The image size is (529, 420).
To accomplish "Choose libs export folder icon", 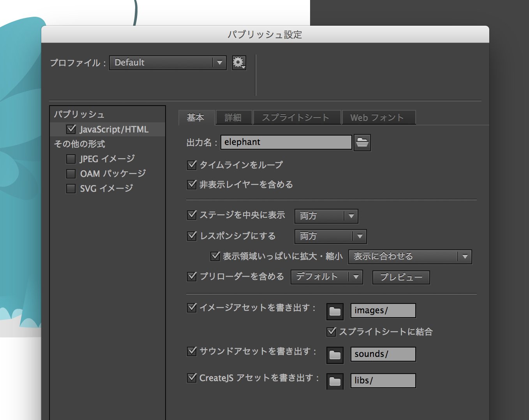I will [x=335, y=381].
